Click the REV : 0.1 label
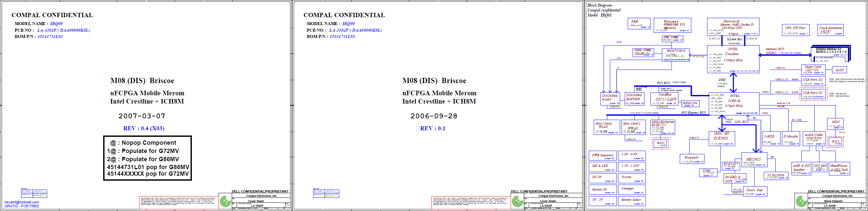This screenshot has height=211, width=868. [x=433, y=129]
